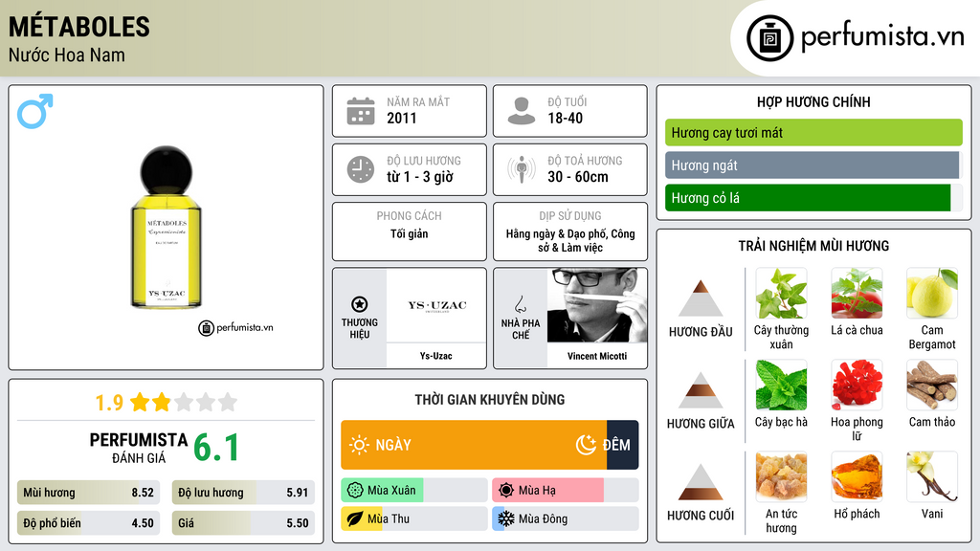The width and height of the screenshot is (980, 551).
Task: Click the Hương đầu pyramid icon
Action: pyautogui.click(x=701, y=298)
